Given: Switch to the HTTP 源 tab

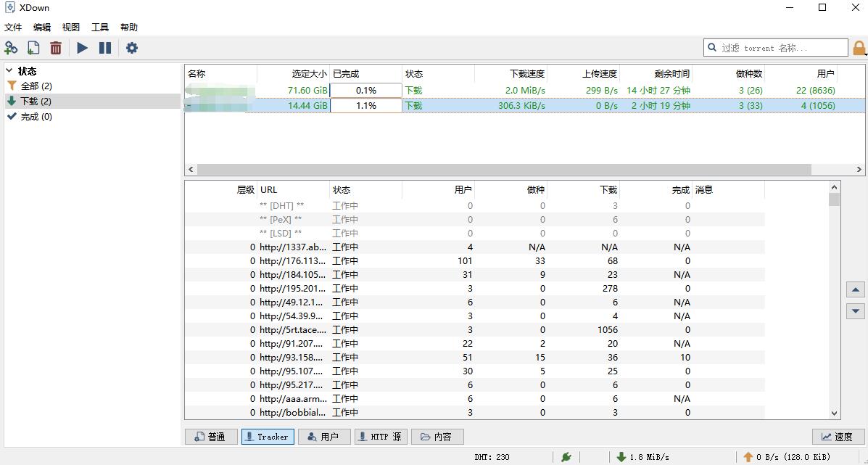Looking at the screenshot, I should coord(380,436).
